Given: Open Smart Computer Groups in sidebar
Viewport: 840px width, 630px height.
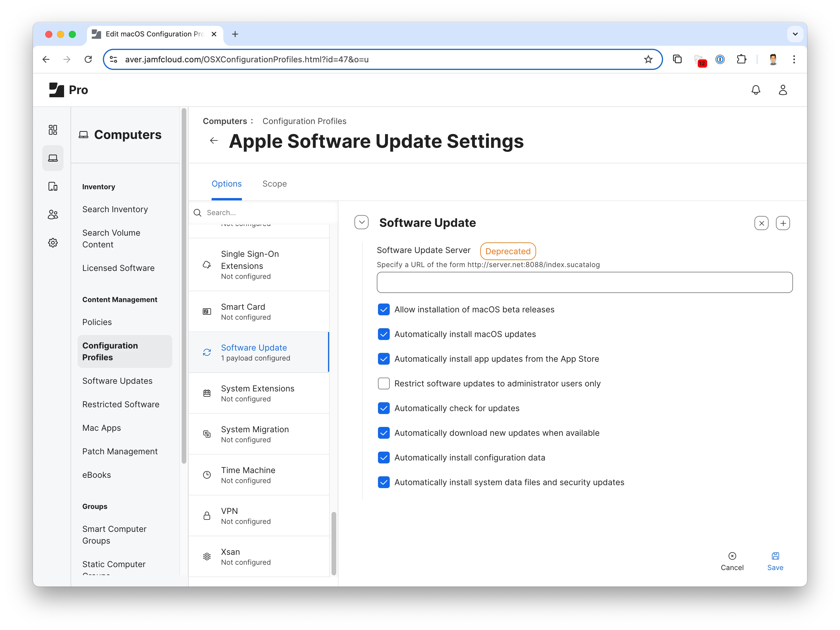Looking at the screenshot, I should [114, 535].
